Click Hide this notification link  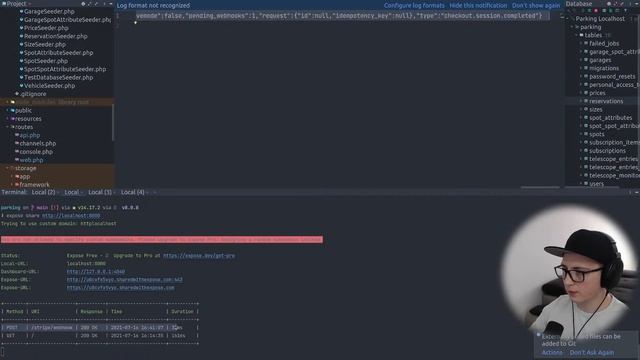click(478, 5)
